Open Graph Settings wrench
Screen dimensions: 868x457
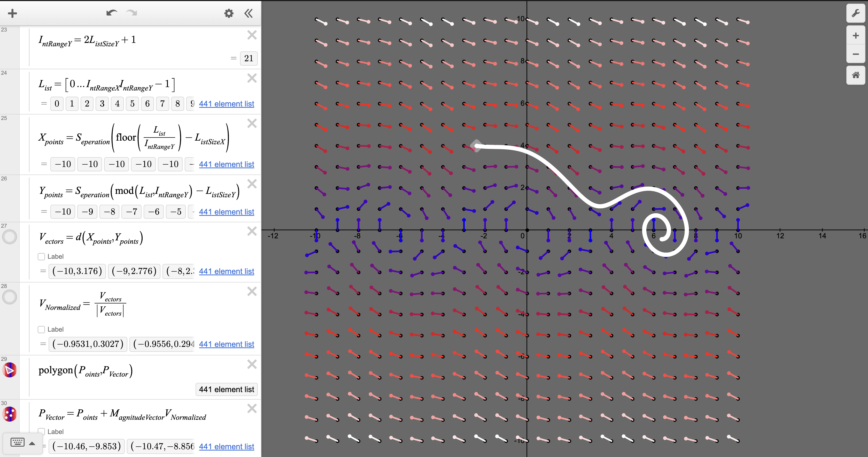(856, 14)
